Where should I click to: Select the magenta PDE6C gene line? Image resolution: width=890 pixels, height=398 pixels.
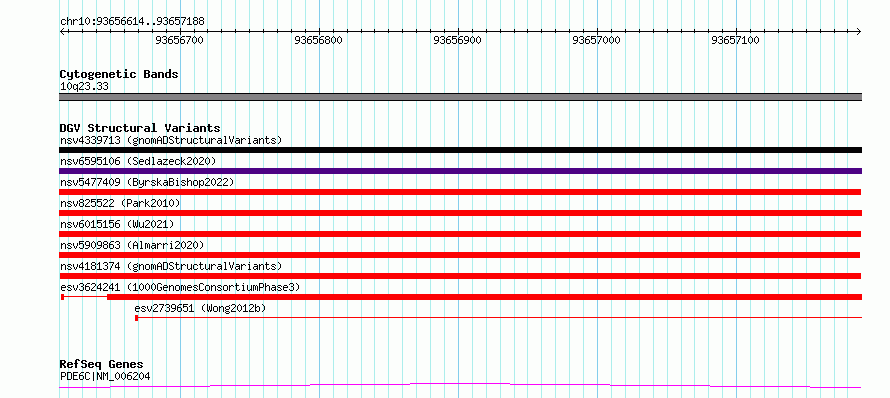point(460,386)
